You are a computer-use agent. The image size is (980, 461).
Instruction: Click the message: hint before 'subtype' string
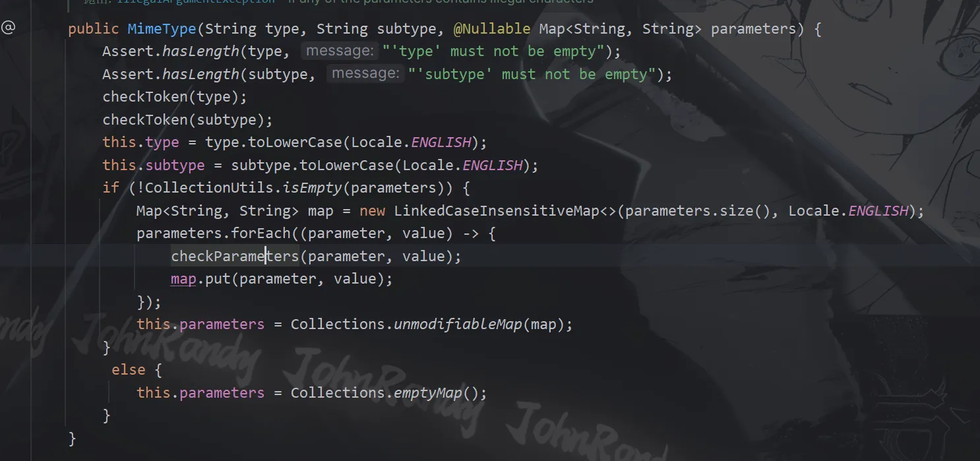click(365, 74)
